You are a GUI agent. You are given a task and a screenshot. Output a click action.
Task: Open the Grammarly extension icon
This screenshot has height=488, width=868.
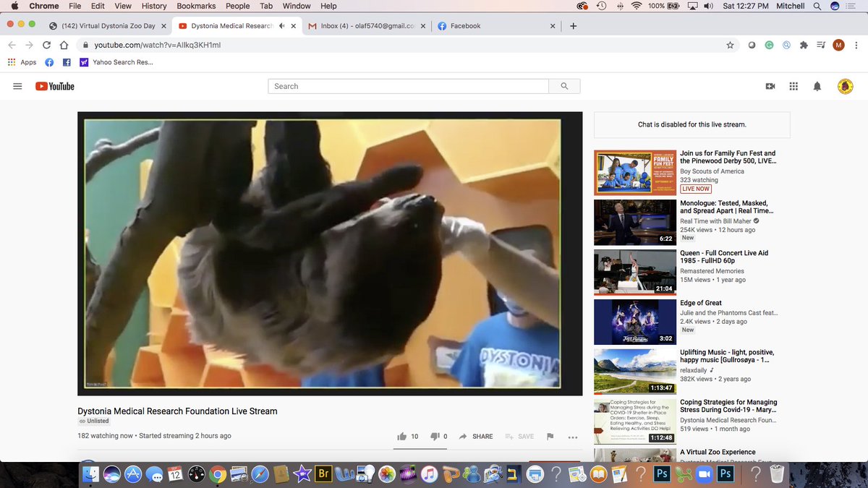(x=769, y=45)
